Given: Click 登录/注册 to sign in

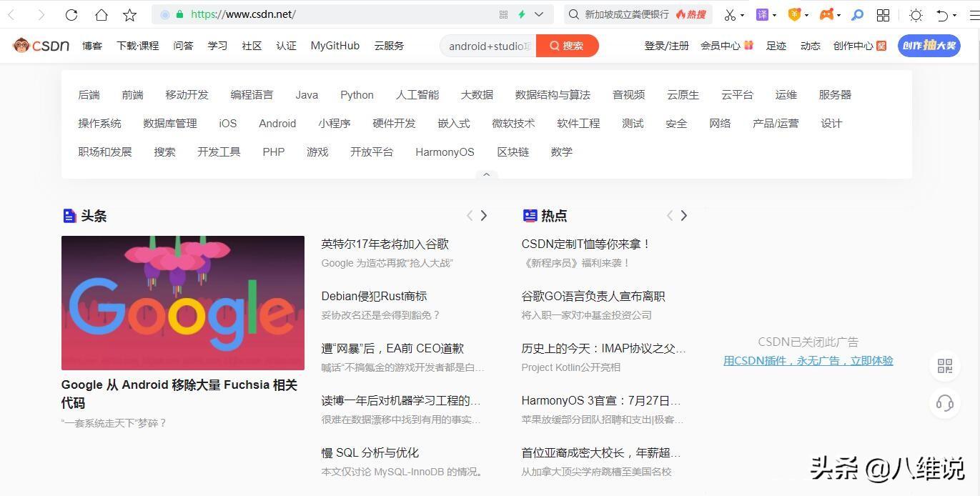Looking at the screenshot, I should coord(667,46).
